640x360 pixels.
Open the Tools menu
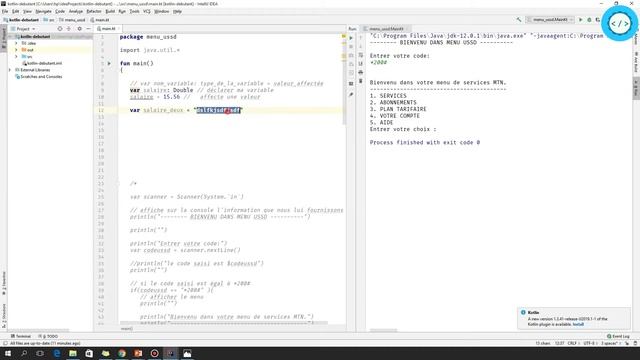tap(134, 11)
